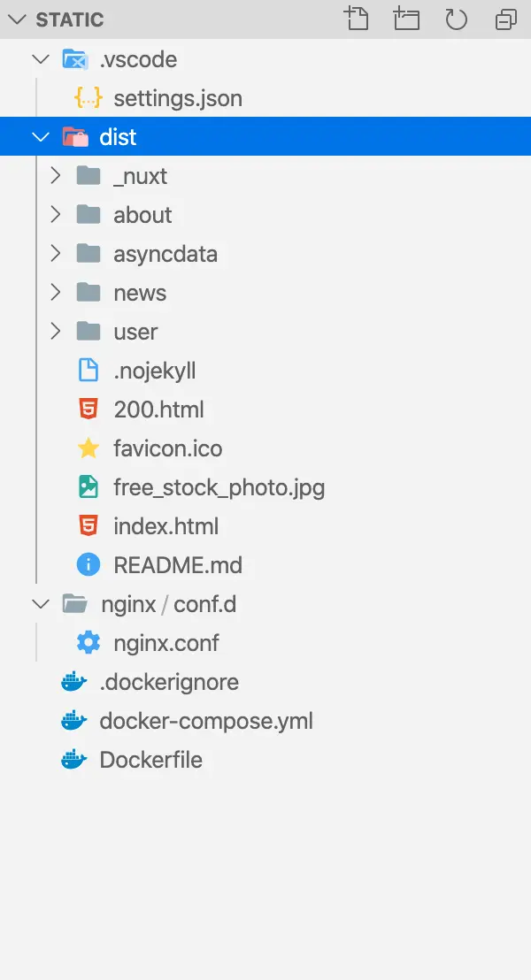Refresh the explorer file tree
This screenshot has height=980, width=531.
(x=456, y=19)
